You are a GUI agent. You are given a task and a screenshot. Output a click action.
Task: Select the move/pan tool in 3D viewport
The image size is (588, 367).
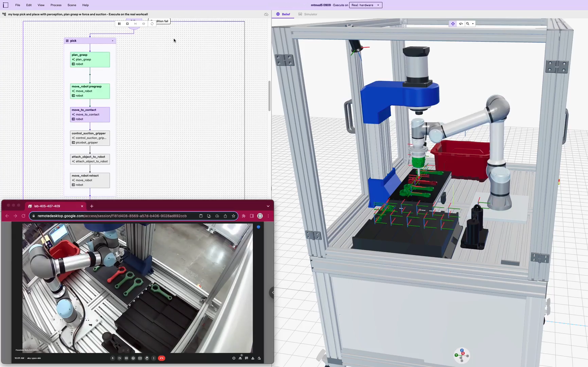pos(453,24)
